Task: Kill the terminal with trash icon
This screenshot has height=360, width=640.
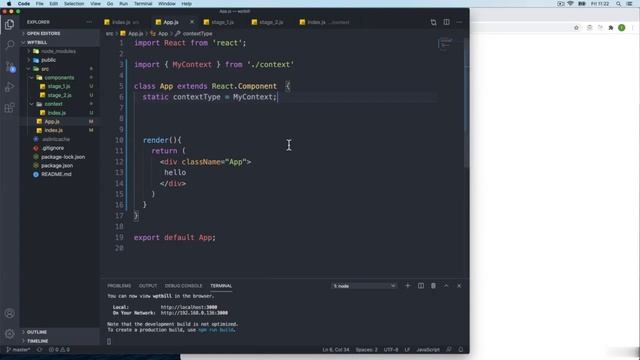Action: 433,286
